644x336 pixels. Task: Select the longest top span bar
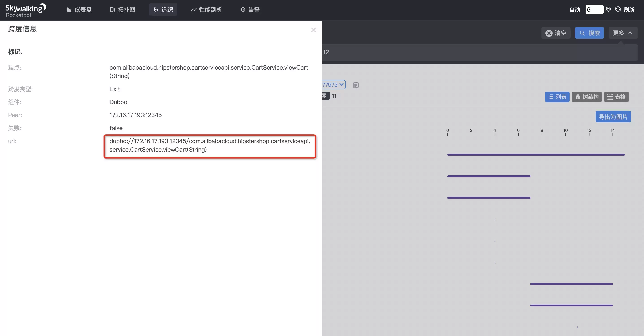pos(536,155)
